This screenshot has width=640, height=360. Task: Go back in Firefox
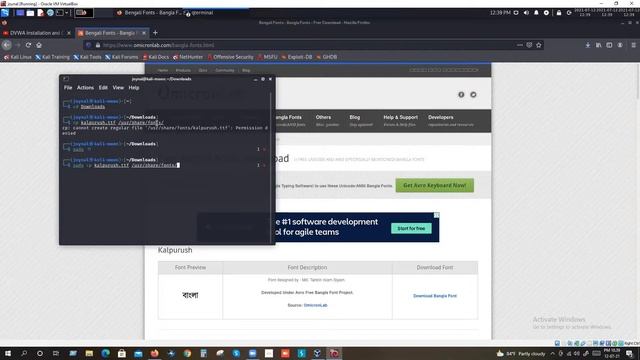point(7,45)
